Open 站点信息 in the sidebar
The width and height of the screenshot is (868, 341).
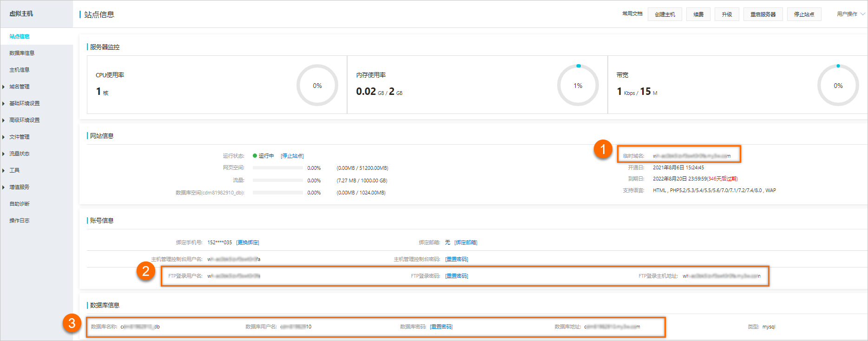[x=20, y=36]
